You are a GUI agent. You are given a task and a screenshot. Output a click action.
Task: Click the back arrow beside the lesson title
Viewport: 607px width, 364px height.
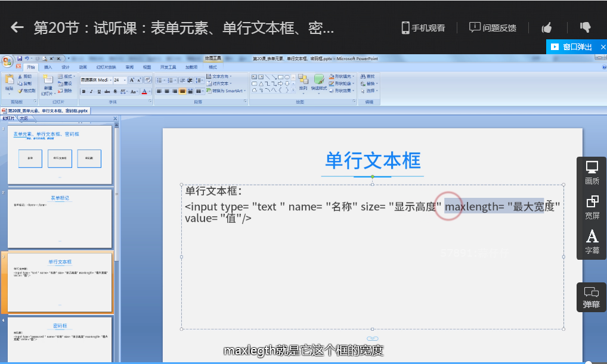coord(17,27)
